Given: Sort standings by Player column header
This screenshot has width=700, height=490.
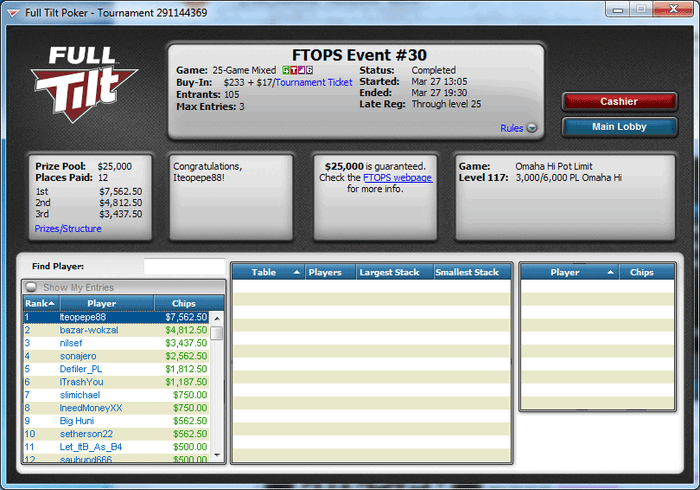Looking at the screenshot, I should [107, 303].
